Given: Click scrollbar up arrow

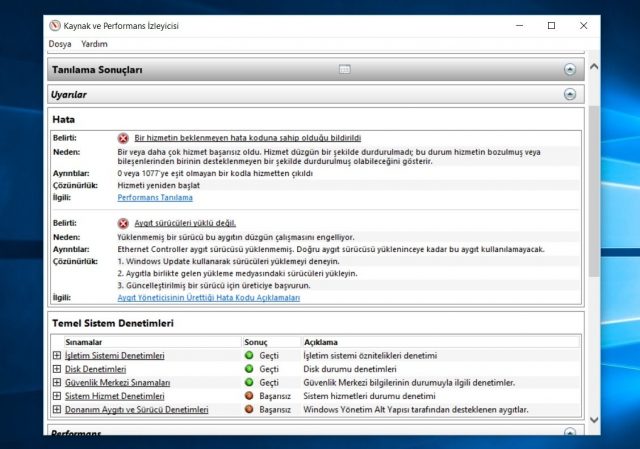Looking at the screenshot, I should coord(594,66).
